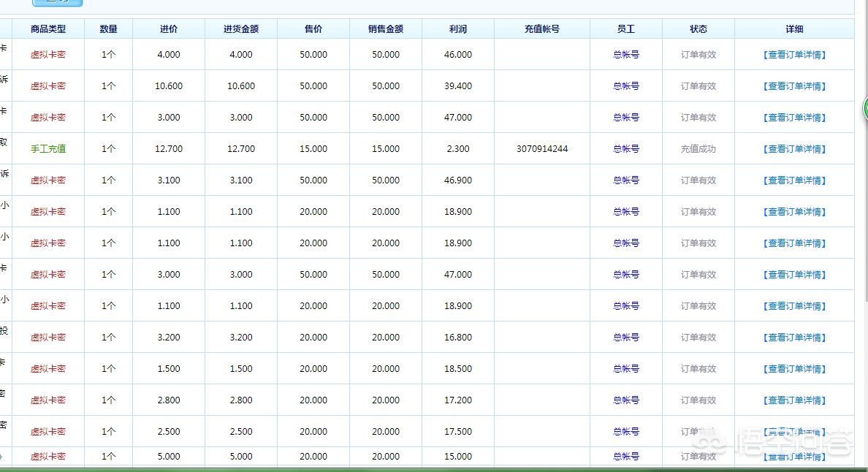Click the 进货金额 column header
This screenshot has width=868, height=472.
coord(240,28)
